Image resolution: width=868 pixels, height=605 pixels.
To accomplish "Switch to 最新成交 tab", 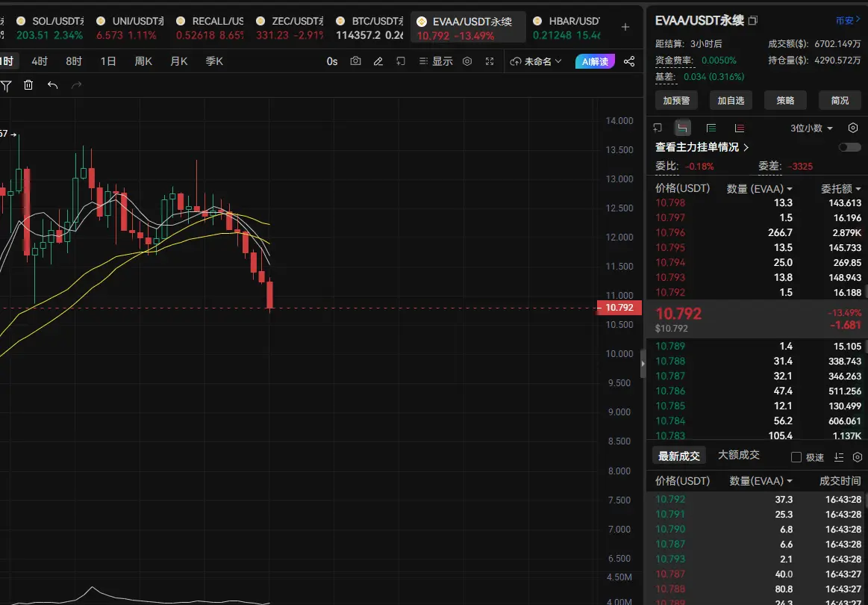I will tap(679, 456).
